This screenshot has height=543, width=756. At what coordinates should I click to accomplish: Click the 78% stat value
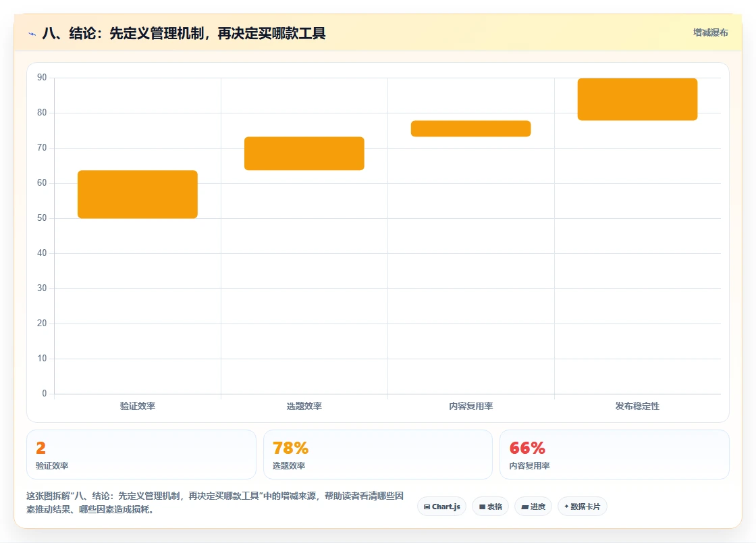291,448
